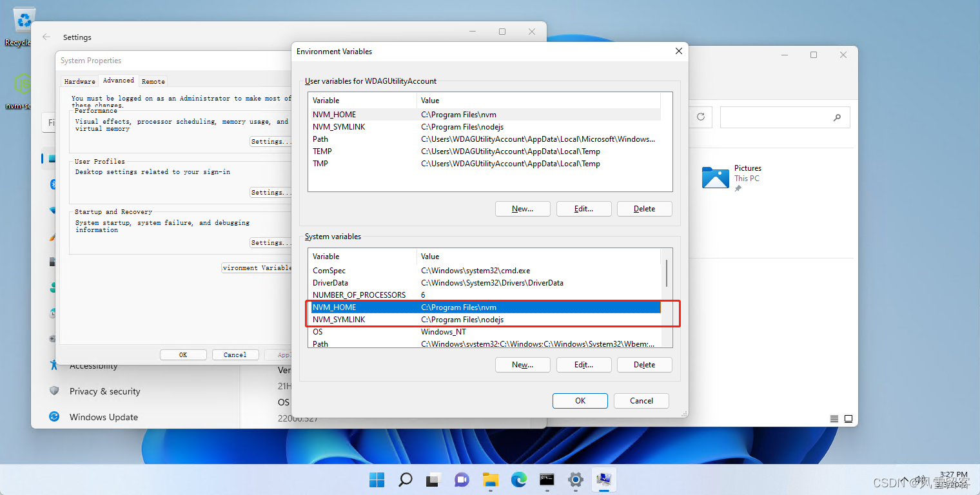Click New under System variables
Screen dimensions: 980x495
(x=523, y=365)
